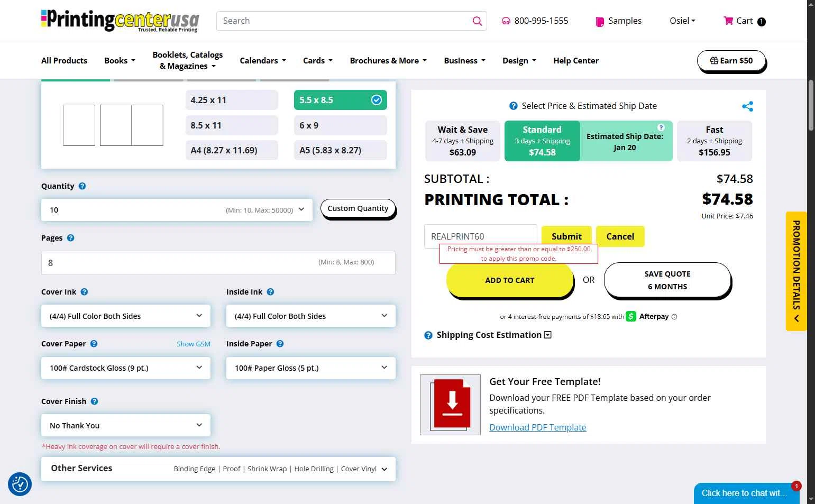Open Cover Paper dropdown
Screen dimensions: 815x504
(126, 368)
